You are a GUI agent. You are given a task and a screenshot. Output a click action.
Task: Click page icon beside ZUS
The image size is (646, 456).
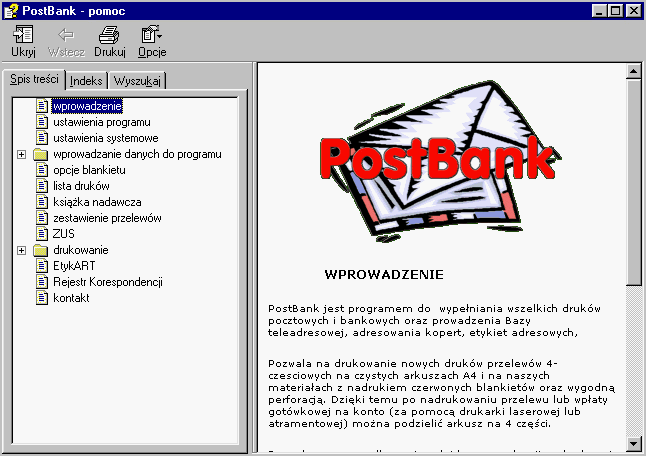[x=42, y=234]
